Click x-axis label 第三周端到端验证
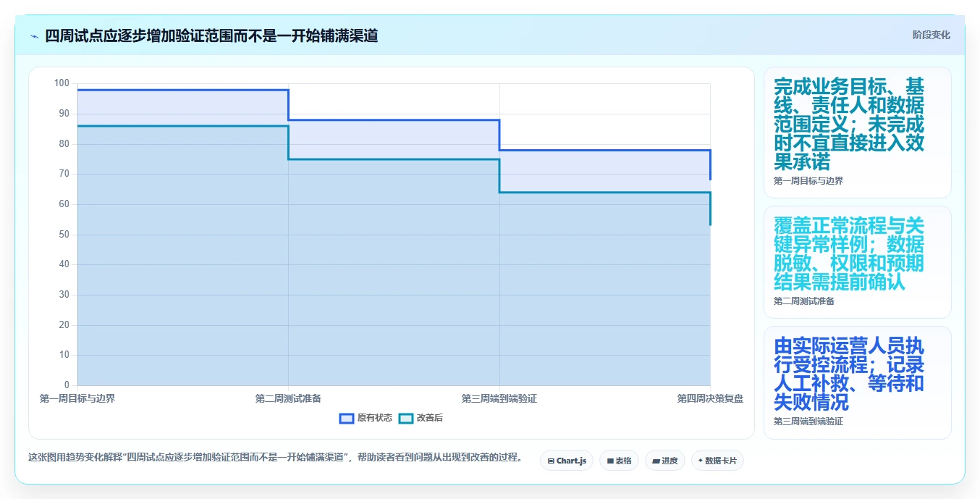Viewport: 980px width, 499px height. (x=499, y=398)
